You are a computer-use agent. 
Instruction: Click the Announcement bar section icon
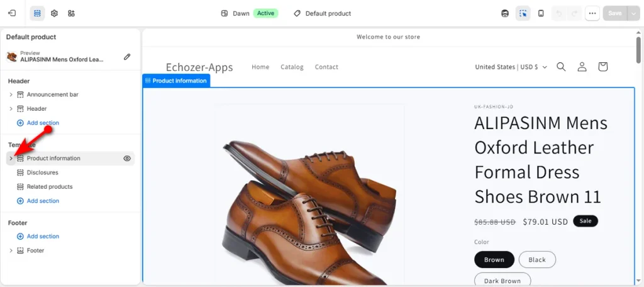coord(20,94)
